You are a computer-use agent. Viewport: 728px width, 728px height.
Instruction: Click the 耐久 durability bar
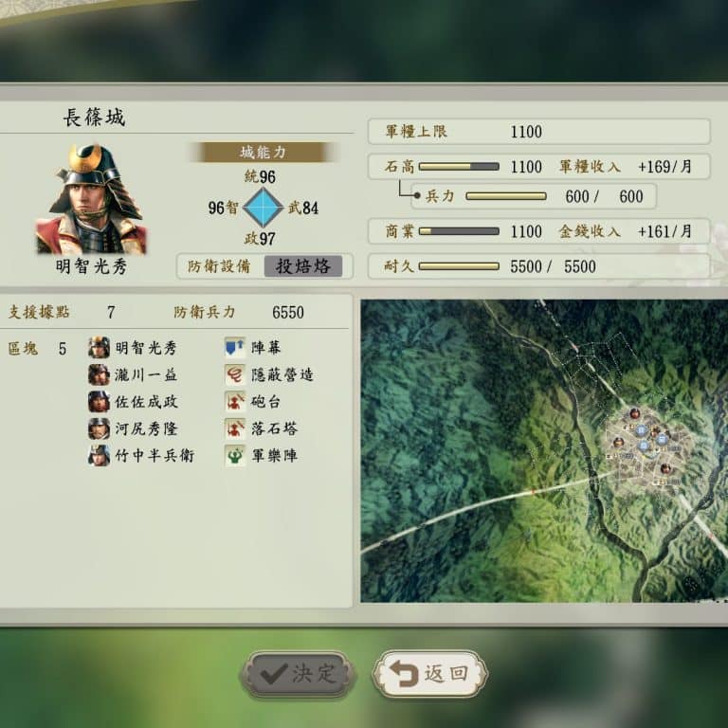click(459, 266)
